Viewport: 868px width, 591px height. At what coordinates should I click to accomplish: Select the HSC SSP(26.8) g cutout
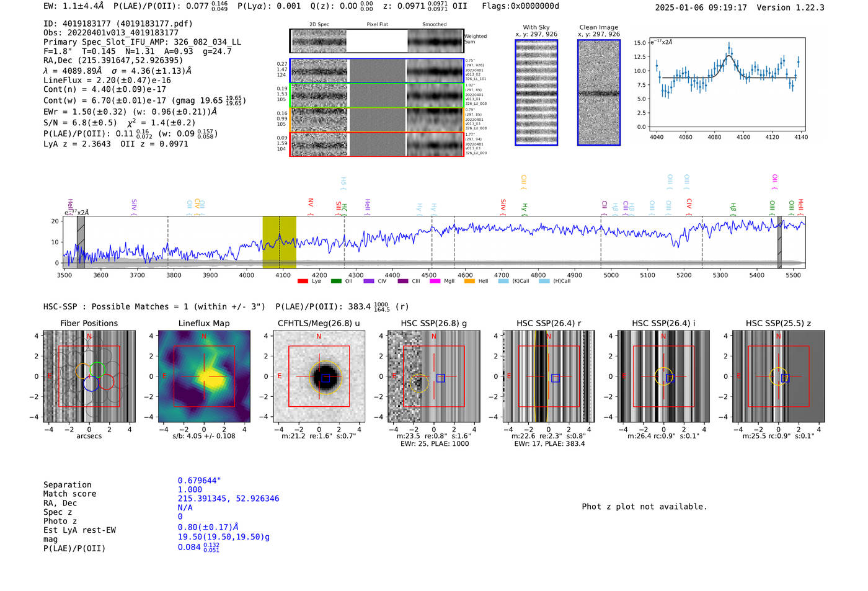tap(434, 376)
